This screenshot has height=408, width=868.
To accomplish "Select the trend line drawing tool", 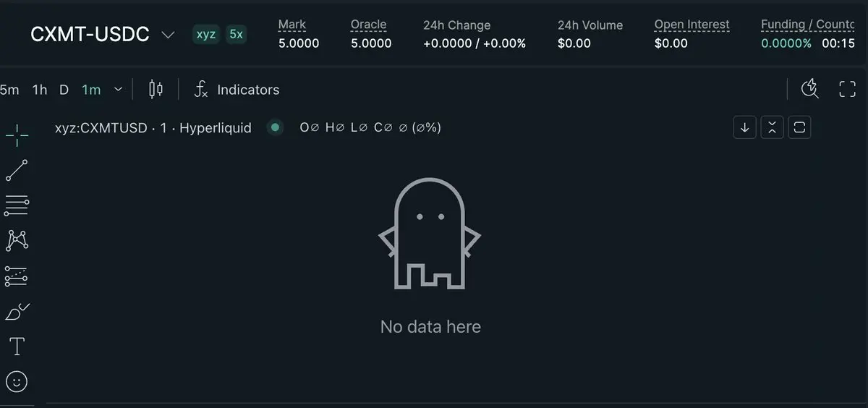I will coord(17,171).
